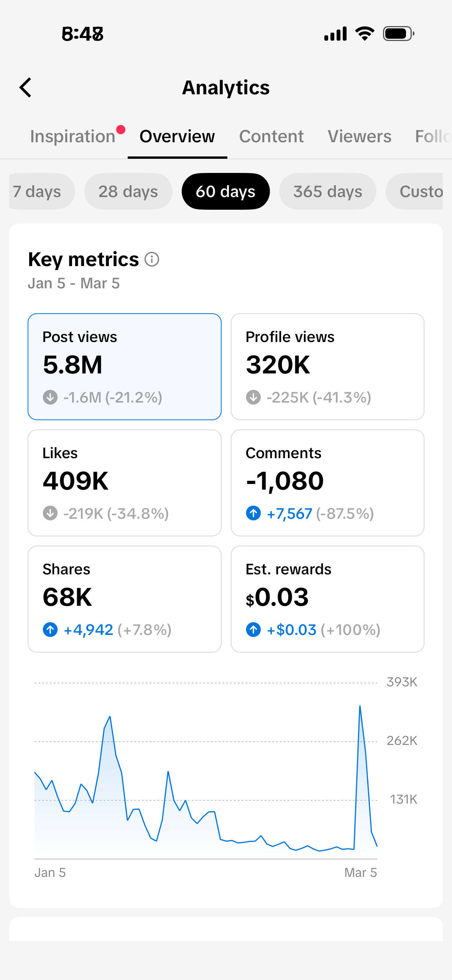
Task: Tap the chart peak near Mar 5
Action: (x=360, y=705)
